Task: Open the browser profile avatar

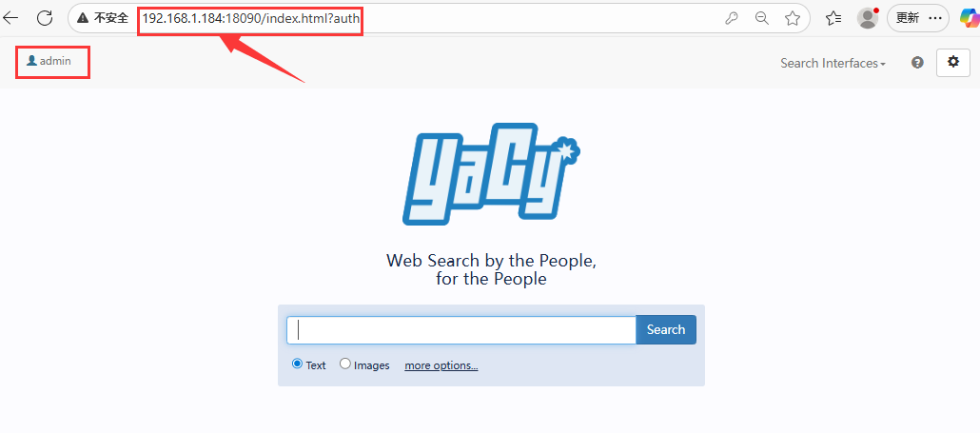Action: tap(868, 18)
